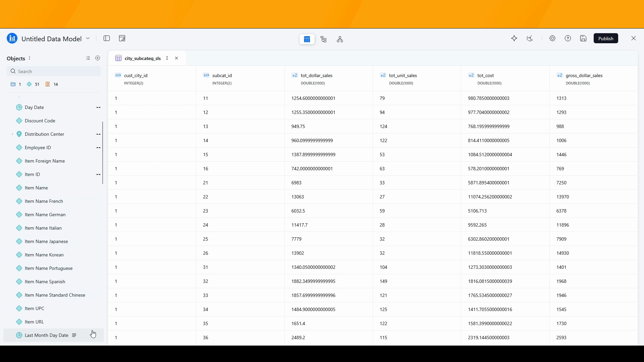Open the settings gear icon
The height and width of the screenshot is (362, 644).
pos(552,39)
